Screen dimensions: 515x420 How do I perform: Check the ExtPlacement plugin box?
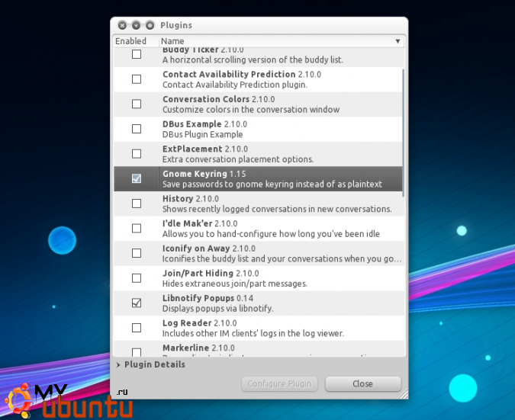pos(137,153)
